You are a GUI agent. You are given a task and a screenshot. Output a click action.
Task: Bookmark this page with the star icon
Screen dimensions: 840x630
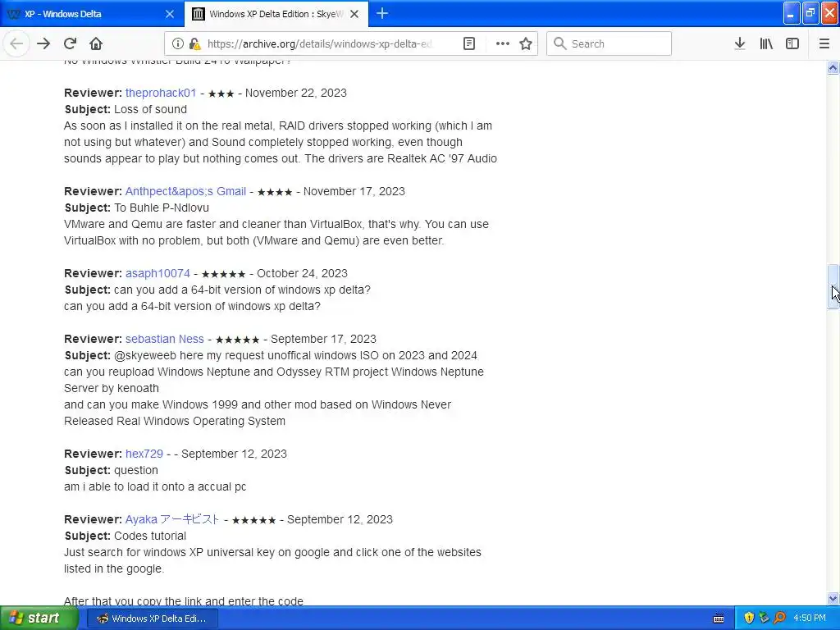click(526, 43)
